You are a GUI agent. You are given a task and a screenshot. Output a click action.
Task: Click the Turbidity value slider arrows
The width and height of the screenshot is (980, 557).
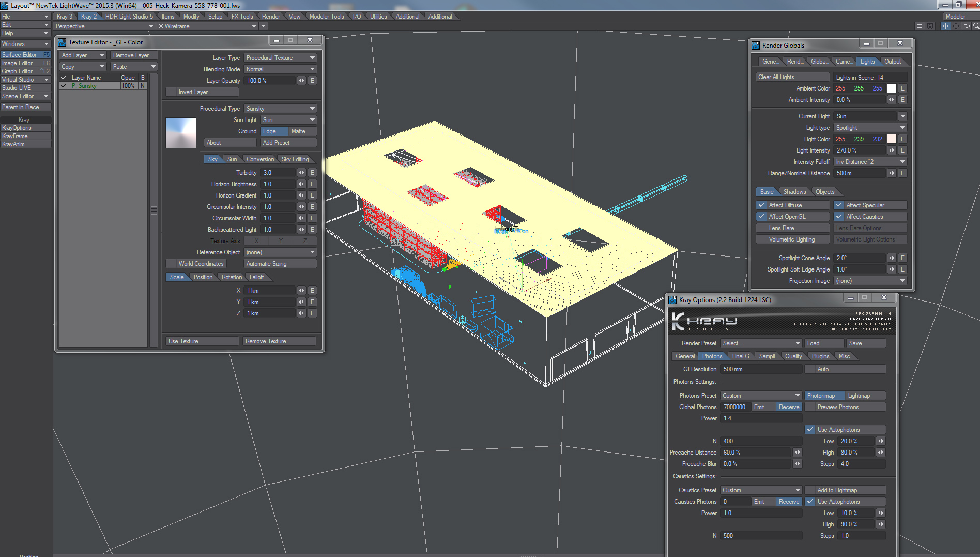pyautogui.click(x=301, y=173)
